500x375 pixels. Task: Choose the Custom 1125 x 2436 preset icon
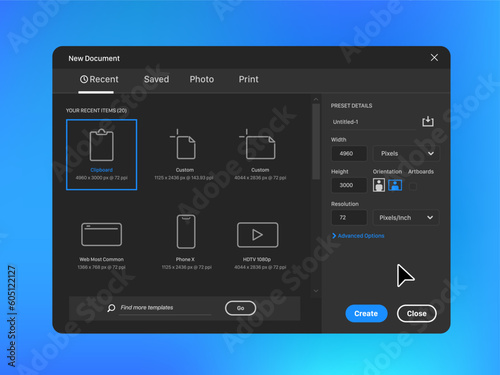coord(183,144)
